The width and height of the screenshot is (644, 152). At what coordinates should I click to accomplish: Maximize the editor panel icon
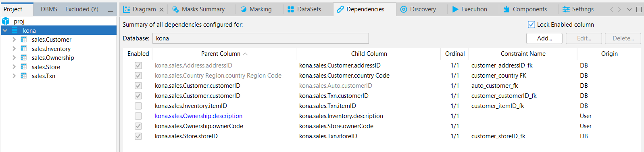(639, 9)
